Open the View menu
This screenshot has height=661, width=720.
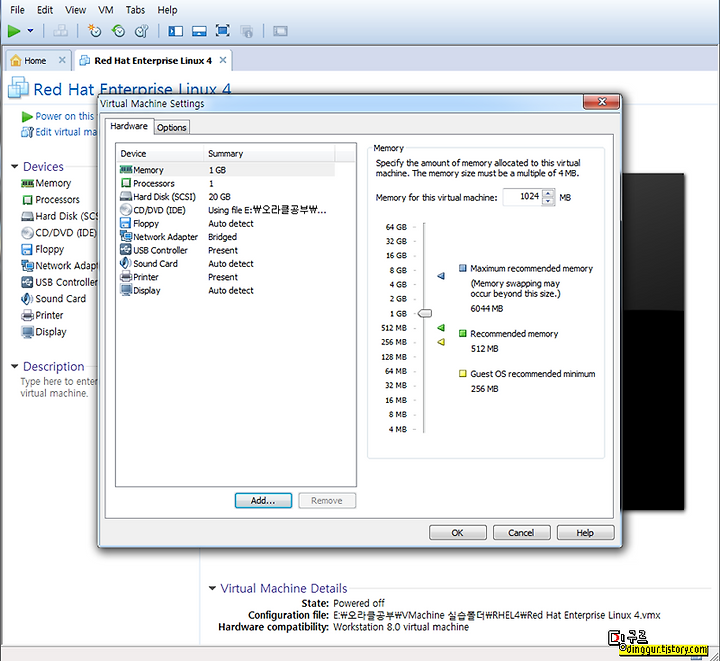(x=75, y=10)
